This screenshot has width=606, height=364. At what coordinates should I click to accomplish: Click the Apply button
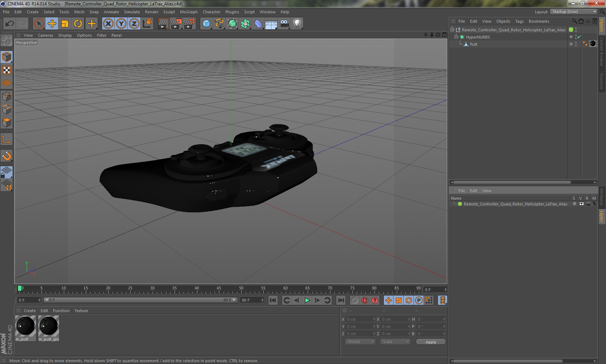431,342
